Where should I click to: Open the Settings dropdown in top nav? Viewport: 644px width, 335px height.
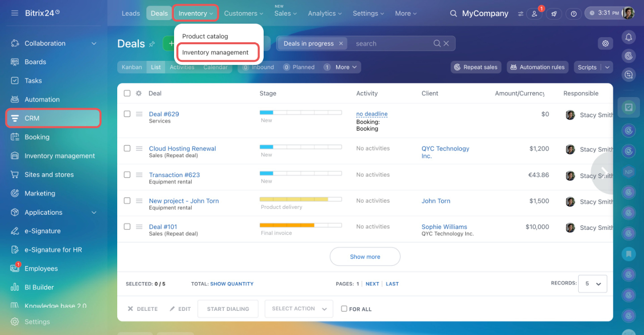click(x=368, y=14)
